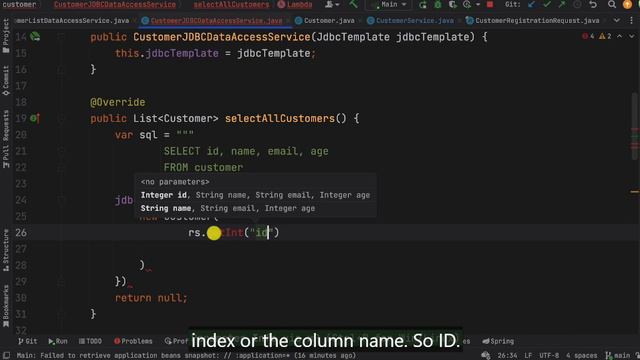Open the Spring tool window tab
Image resolution: width=640 pixels, height=360 pixels.
pyautogui.click(x=498, y=341)
